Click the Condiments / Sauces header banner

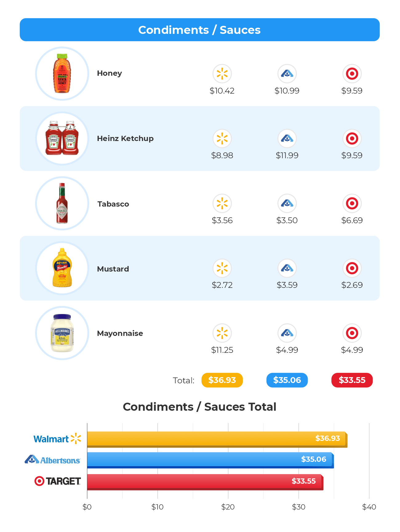coord(200,30)
